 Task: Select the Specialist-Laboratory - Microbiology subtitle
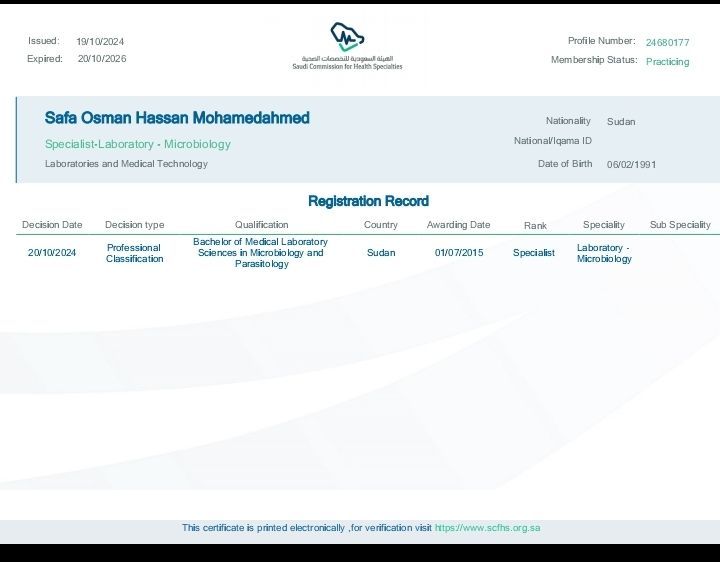(x=137, y=144)
